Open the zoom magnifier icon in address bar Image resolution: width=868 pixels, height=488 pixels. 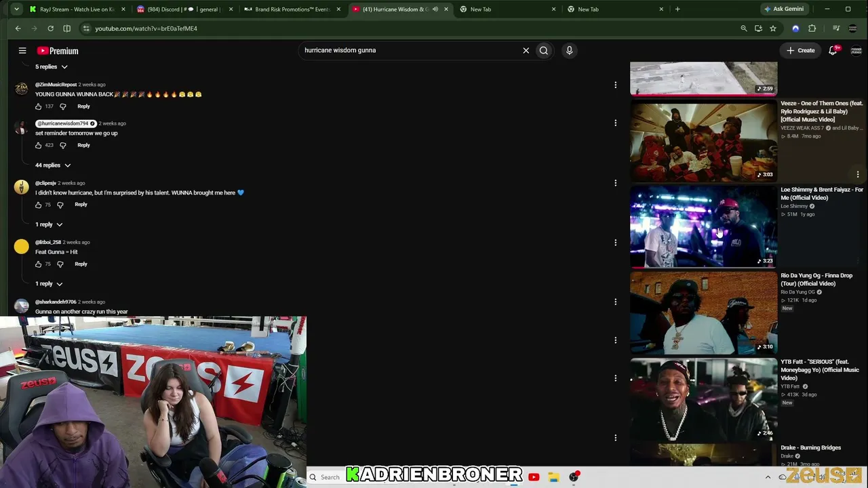tap(744, 28)
